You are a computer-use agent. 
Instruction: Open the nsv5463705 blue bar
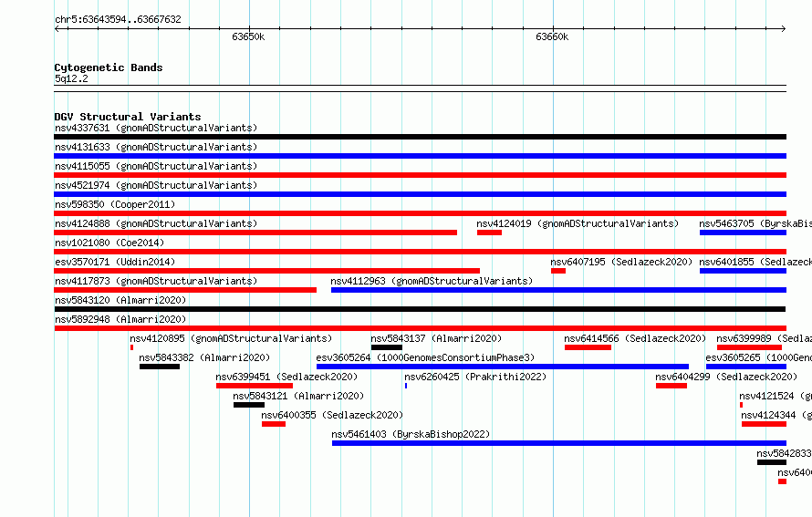(743, 233)
